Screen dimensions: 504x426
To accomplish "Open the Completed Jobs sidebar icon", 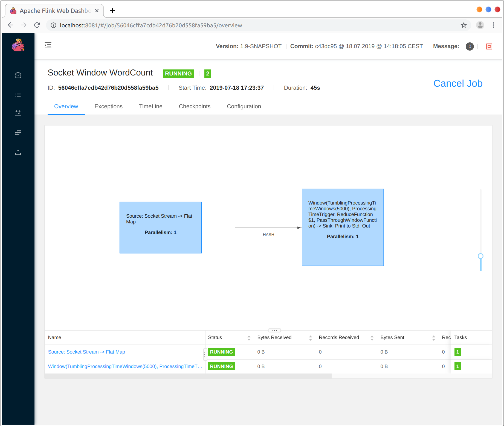I will click(18, 113).
